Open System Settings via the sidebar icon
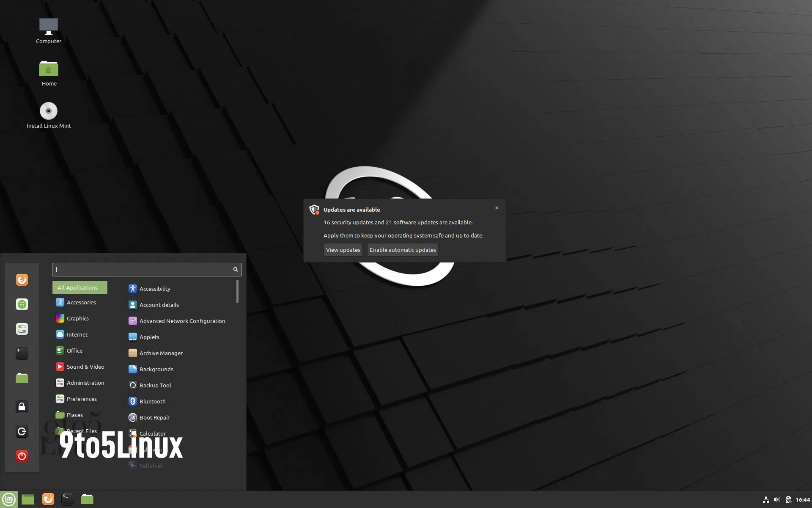 coord(22,329)
